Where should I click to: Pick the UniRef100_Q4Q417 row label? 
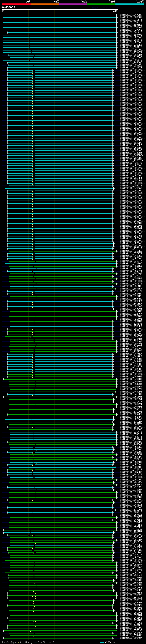pyautogui.click(x=131, y=633)
